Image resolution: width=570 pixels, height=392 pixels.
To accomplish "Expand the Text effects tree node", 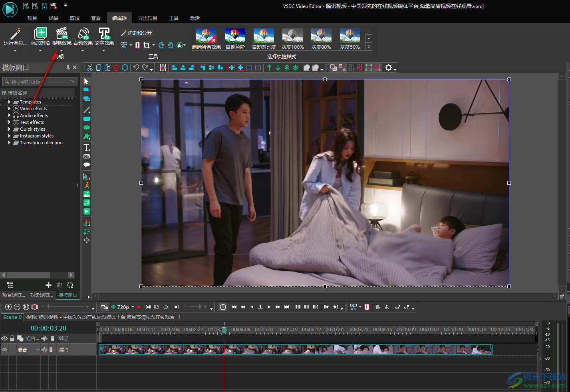I will 9,122.
